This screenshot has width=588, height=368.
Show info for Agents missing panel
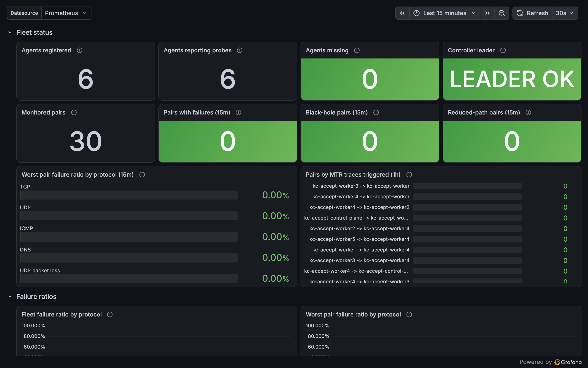tap(357, 50)
